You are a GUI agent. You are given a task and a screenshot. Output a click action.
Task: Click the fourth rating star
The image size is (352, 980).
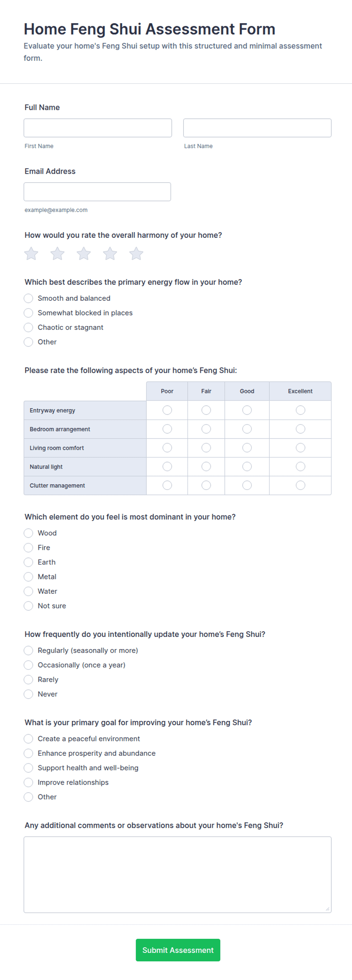click(x=110, y=254)
